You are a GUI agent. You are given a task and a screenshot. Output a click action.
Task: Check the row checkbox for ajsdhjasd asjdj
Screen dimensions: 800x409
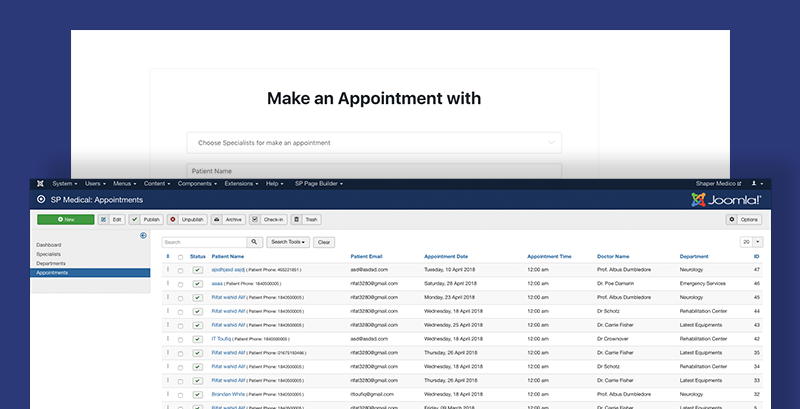coord(180,270)
